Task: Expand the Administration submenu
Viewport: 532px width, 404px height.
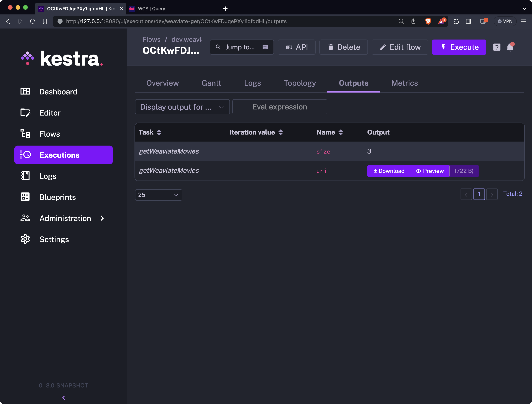Action: 65,218
